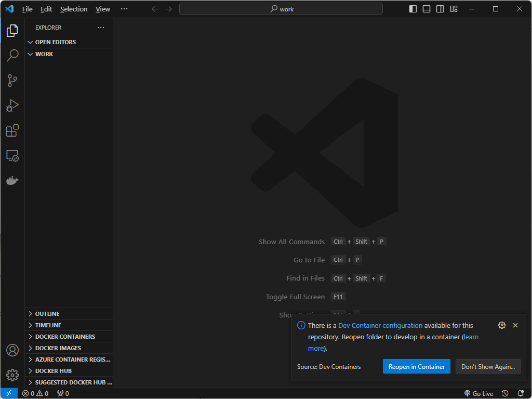The height and width of the screenshot is (399, 532).
Task: Show errors and warnings in status bar
Action: (35, 394)
